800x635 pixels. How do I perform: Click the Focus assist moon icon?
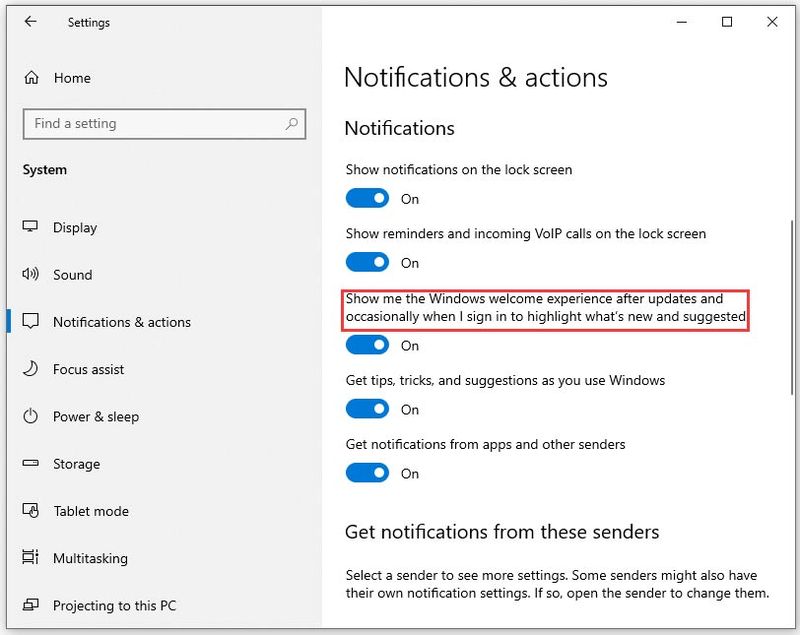click(x=31, y=368)
